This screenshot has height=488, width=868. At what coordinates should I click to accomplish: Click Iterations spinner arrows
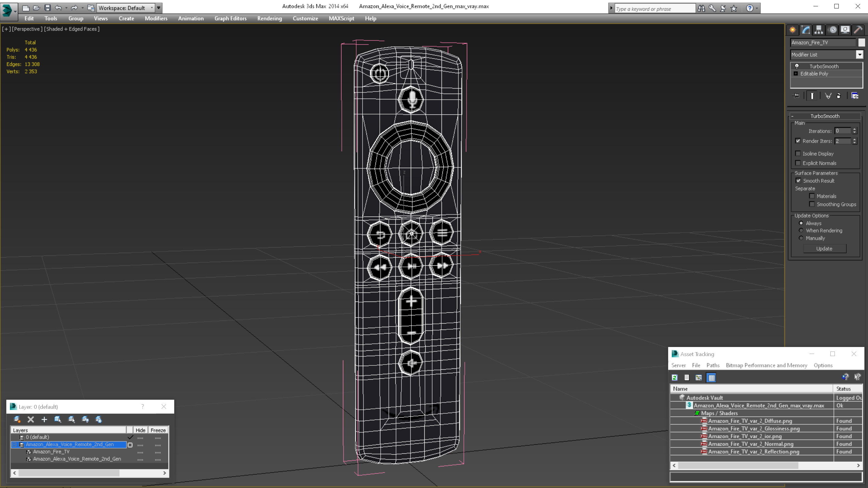[x=854, y=131]
